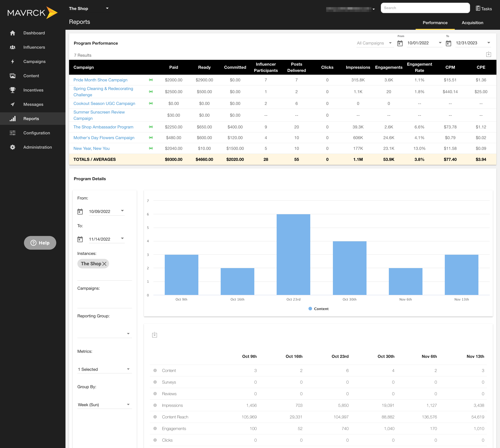Click The Shop Ambassador Program link

103,127
